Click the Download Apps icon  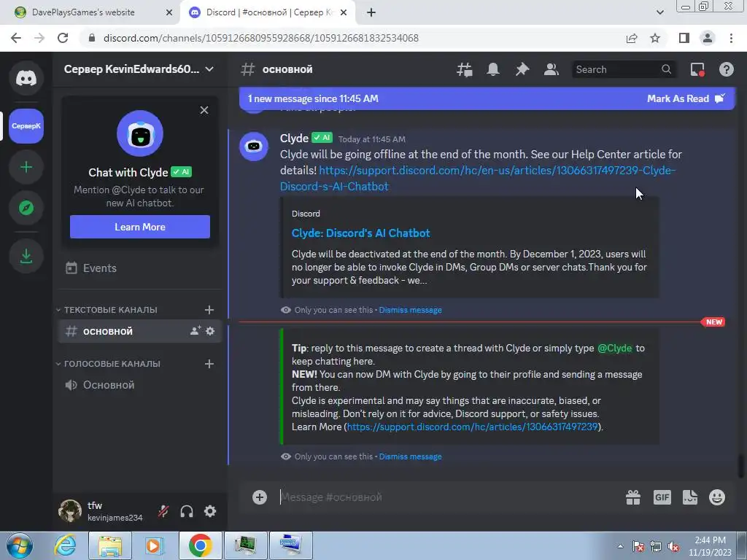pos(26,256)
